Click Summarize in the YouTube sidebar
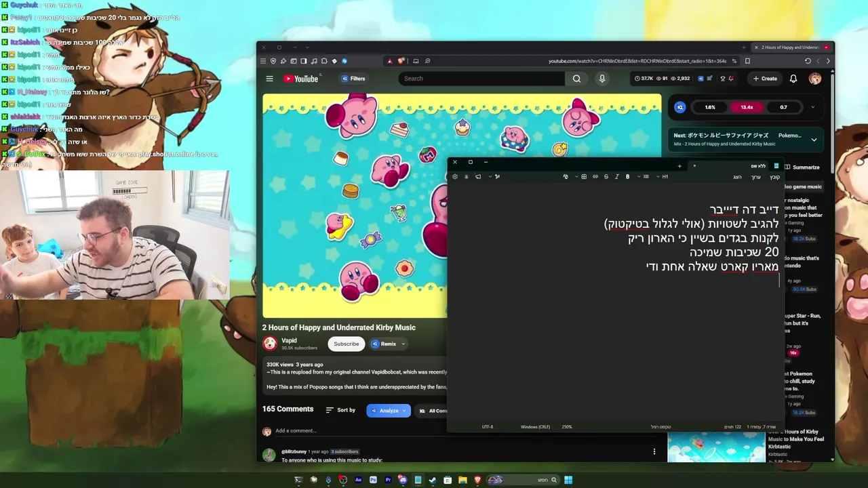 pos(802,167)
